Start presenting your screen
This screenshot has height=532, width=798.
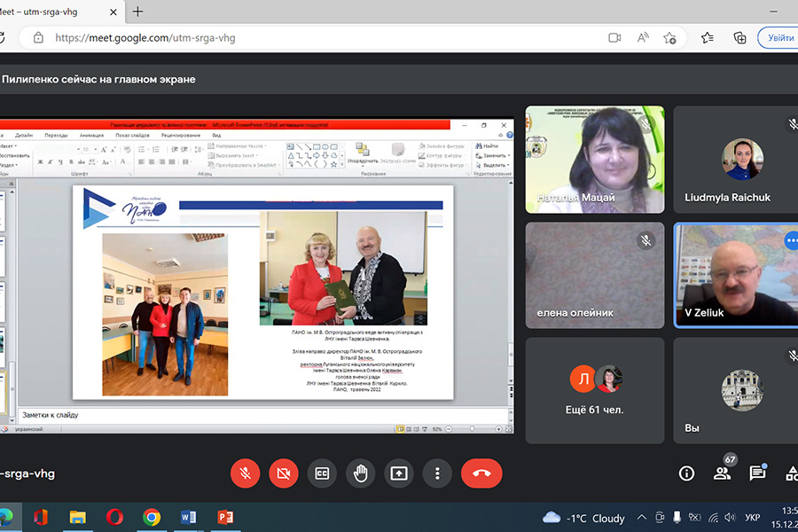pyautogui.click(x=399, y=473)
